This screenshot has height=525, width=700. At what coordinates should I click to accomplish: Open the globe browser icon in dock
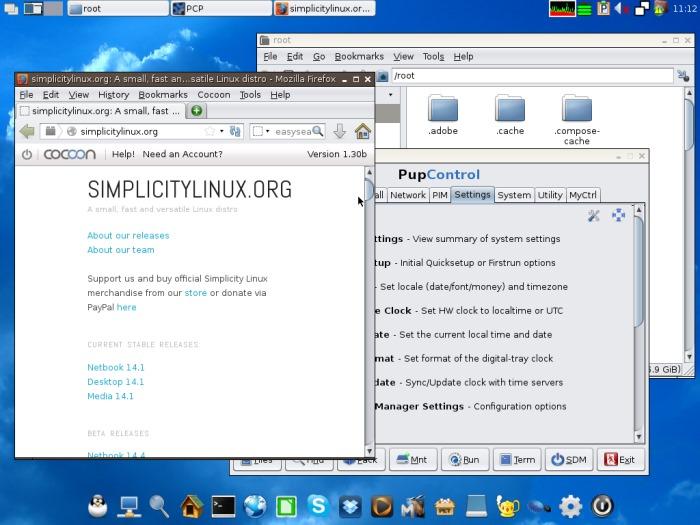pos(255,506)
